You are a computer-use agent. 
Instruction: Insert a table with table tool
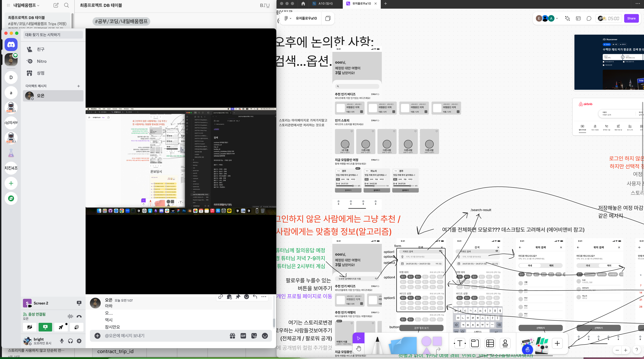click(490, 343)
